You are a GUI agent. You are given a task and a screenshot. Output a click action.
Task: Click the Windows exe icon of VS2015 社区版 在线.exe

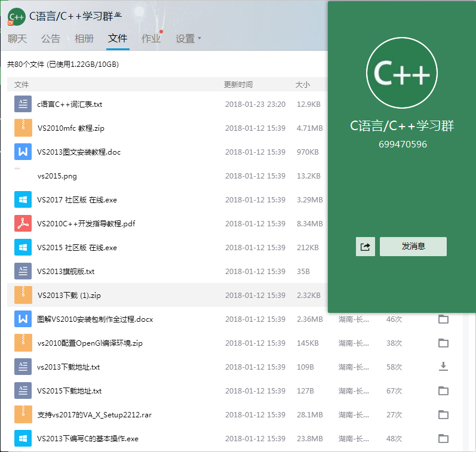(23, 247)
